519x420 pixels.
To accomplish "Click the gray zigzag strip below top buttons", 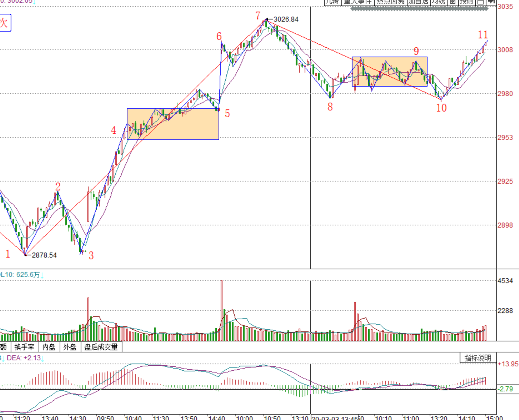I will click(x=419, y=8).
